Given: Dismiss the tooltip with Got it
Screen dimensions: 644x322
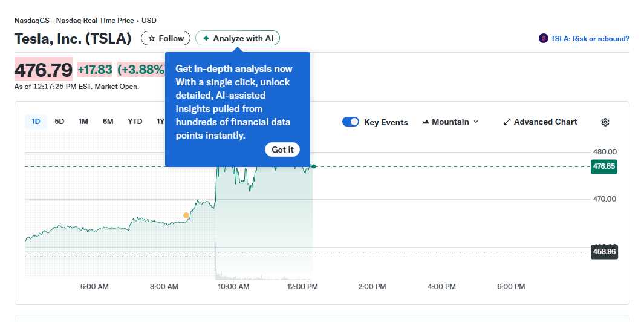Looking at the screenshot, I should pyautogui.click(x=282, y=149).
